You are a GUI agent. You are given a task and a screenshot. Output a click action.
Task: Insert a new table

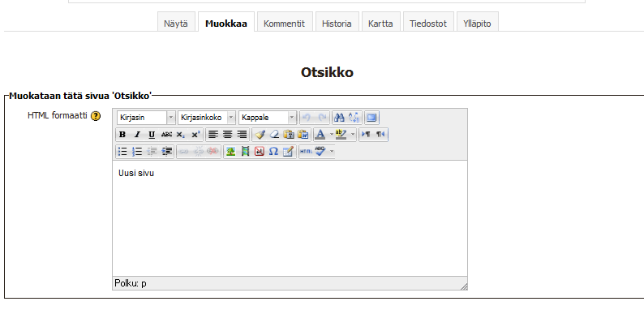click(x=289, y=152)
